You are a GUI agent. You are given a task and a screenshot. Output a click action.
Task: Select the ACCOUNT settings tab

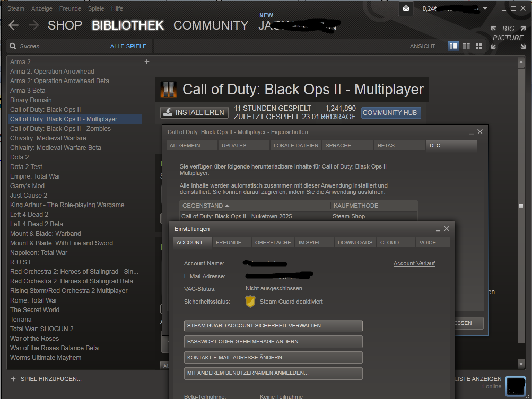[x=193, y=242]
